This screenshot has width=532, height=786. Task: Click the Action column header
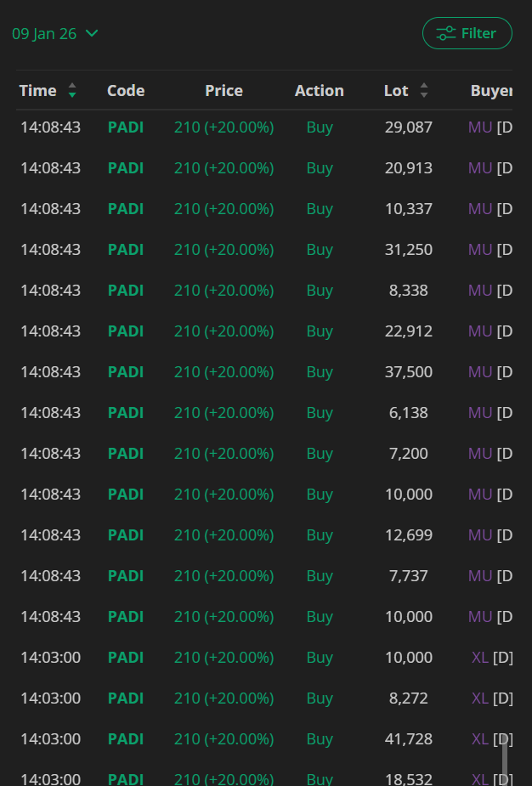click(x=319, y=91)
